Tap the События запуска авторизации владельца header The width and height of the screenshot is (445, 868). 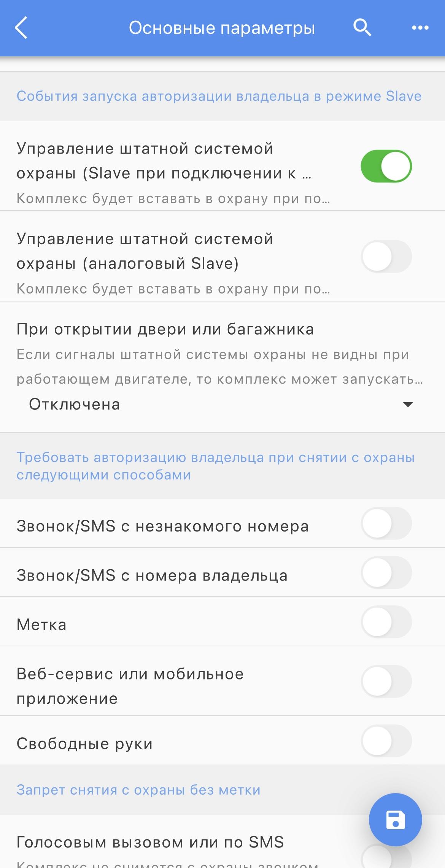click(219, 96)
